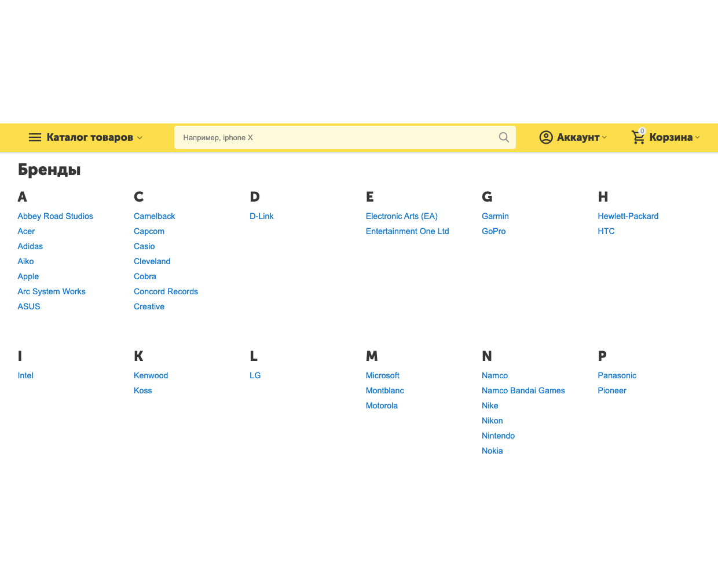Screen dimensions: 718x588
Task: Click the hamburger menu icon
Action: [x=35, y=137]
